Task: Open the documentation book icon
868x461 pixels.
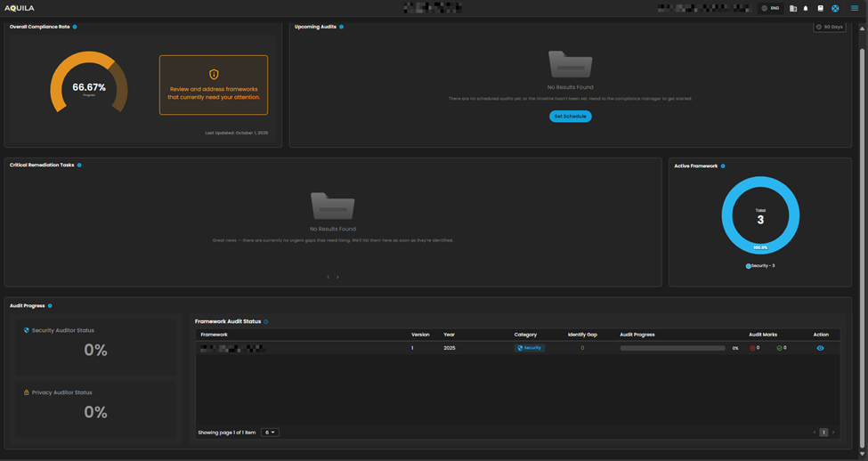Action: coord(820,8)
